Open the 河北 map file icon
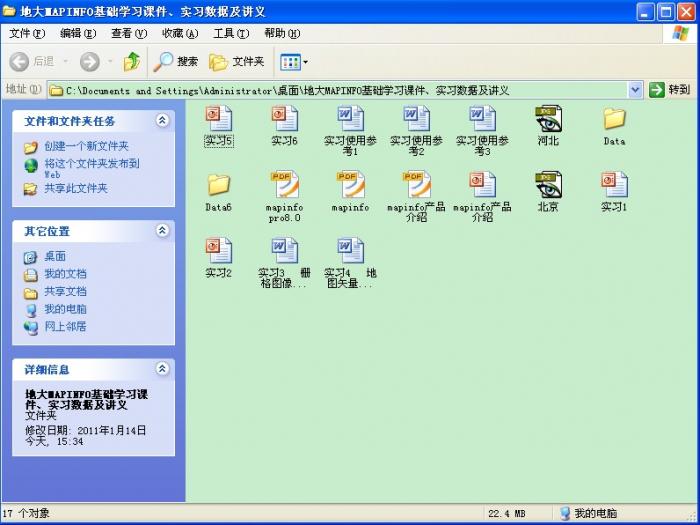The height and width of the screenshot is (525, 700). [x=548, y=120]
